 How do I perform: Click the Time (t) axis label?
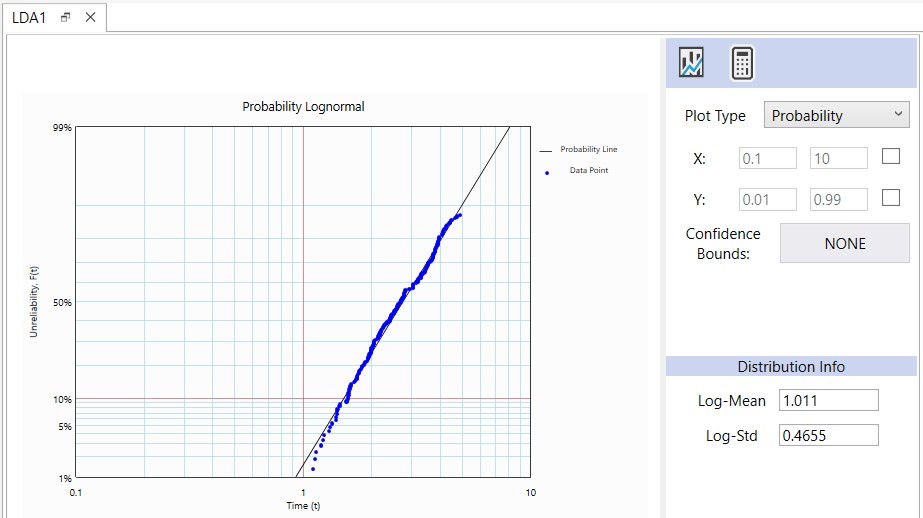point(303,505)
